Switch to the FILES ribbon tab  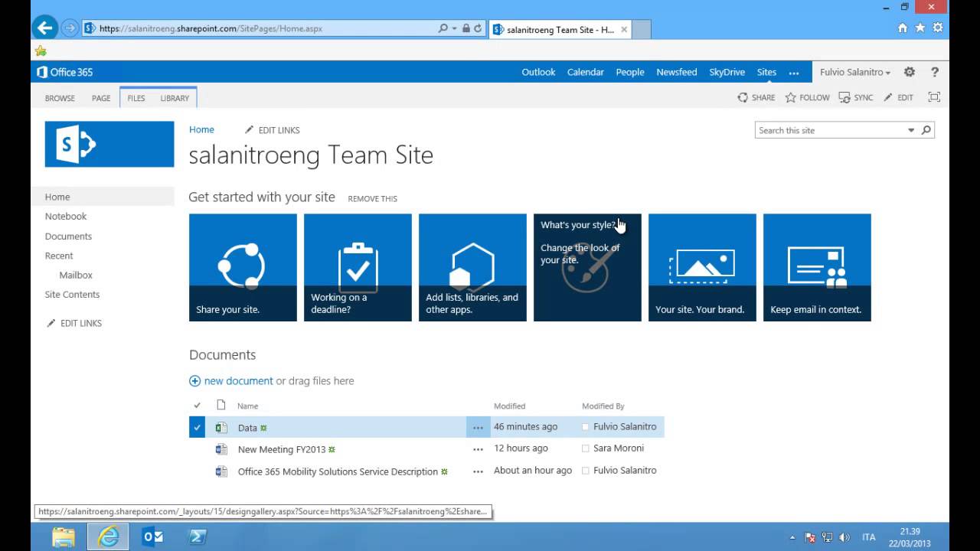pyautogui.click(x=136, y=98)
